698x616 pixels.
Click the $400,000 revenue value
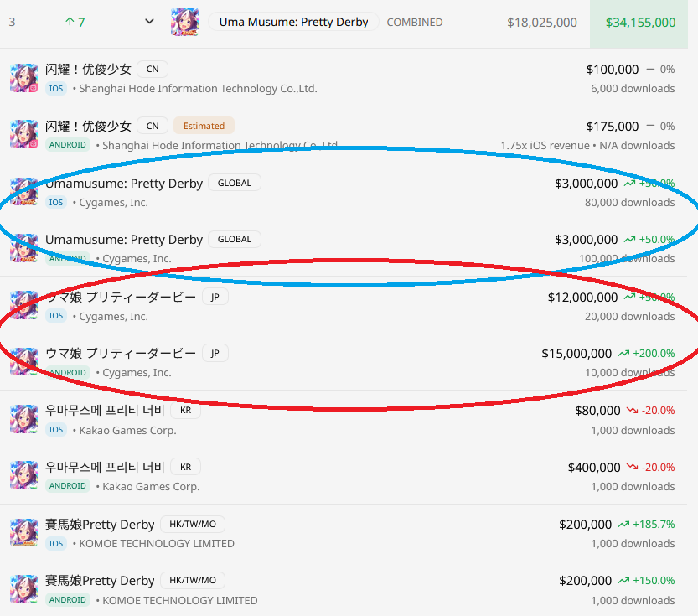point(594,468)
